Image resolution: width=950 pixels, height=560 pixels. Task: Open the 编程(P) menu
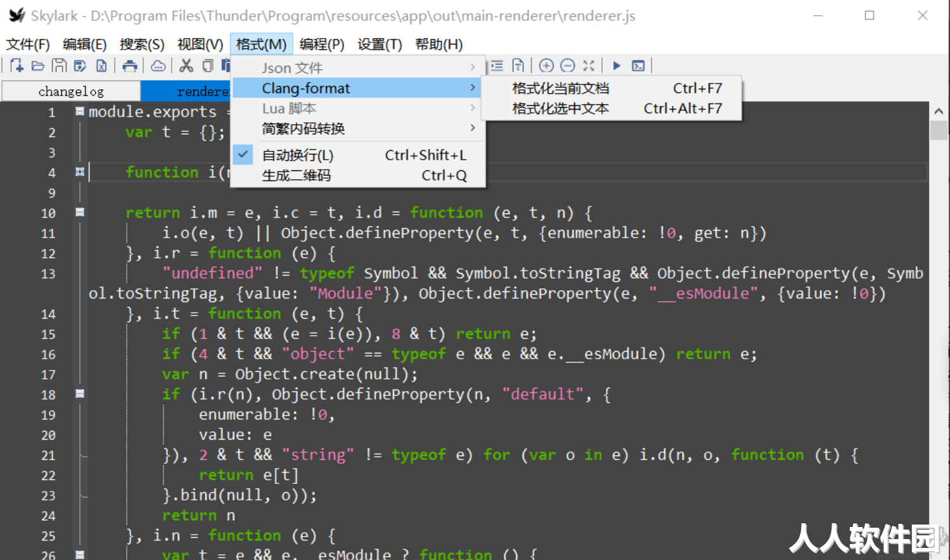[x=322, y=44]
